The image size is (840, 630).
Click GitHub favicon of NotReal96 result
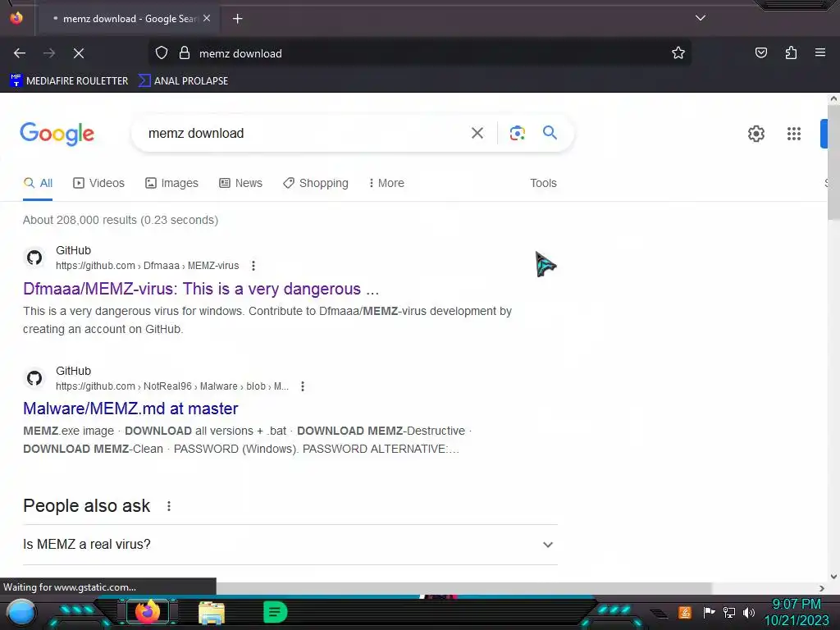pyautogui.click(x=34, y=378)
